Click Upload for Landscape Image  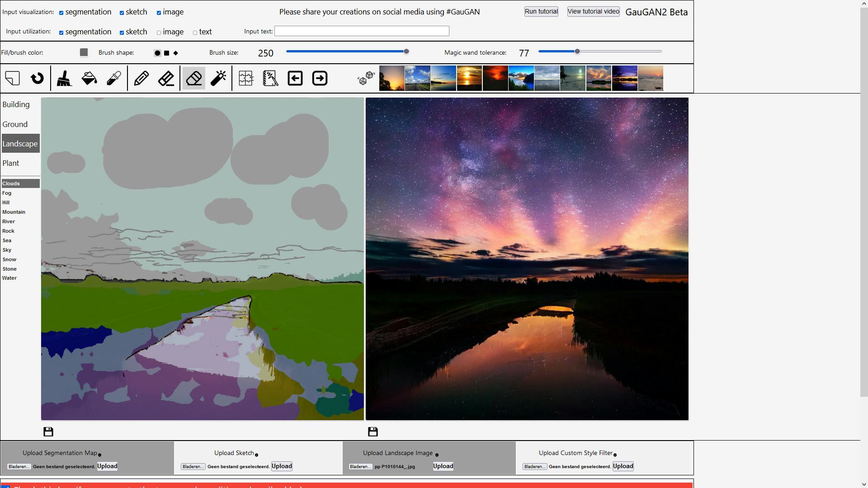tap(443, 466)
